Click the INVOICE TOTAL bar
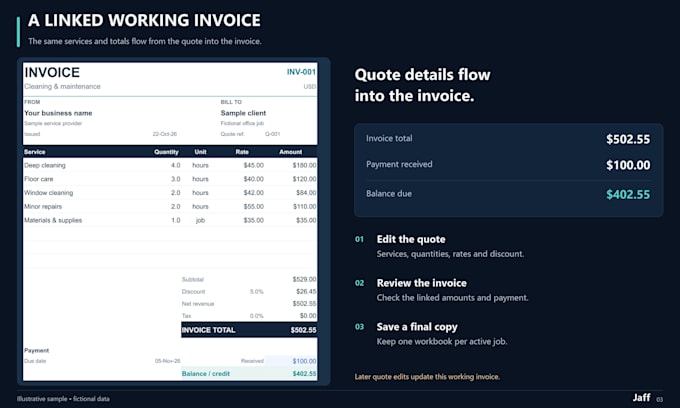Viewport: 680px width, 408px height. [x=249, y=330]
